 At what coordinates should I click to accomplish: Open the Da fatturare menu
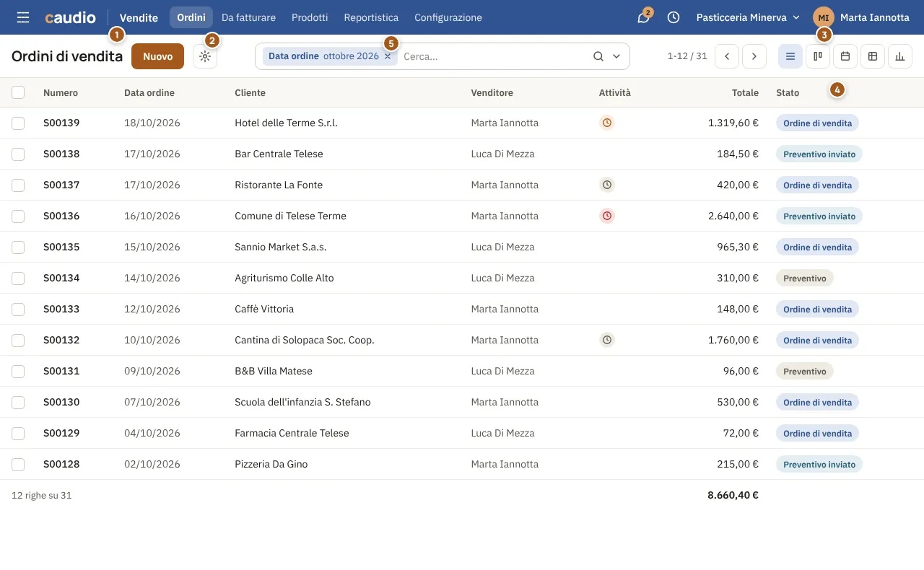(x=248, y=17)
